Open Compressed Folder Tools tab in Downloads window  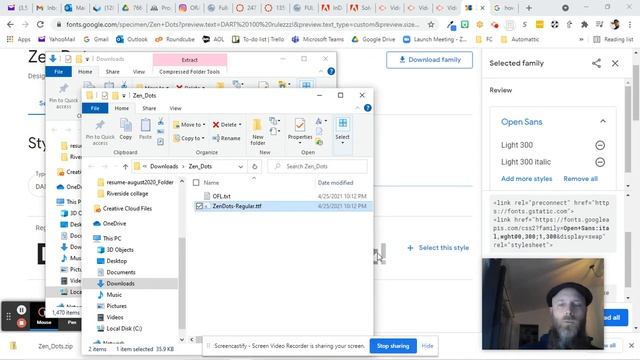tap(189, 71)
